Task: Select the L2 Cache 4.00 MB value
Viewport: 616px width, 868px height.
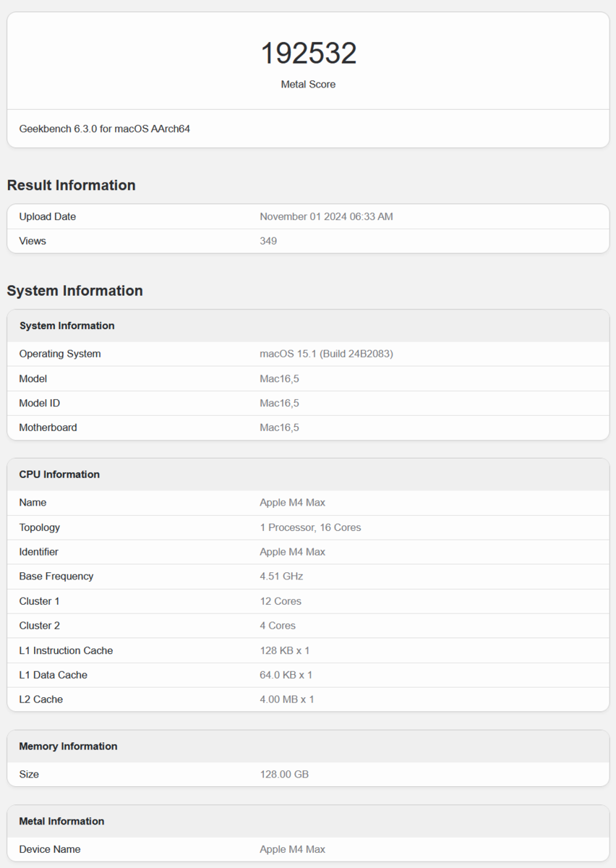Action: click(x=287, y=699)
